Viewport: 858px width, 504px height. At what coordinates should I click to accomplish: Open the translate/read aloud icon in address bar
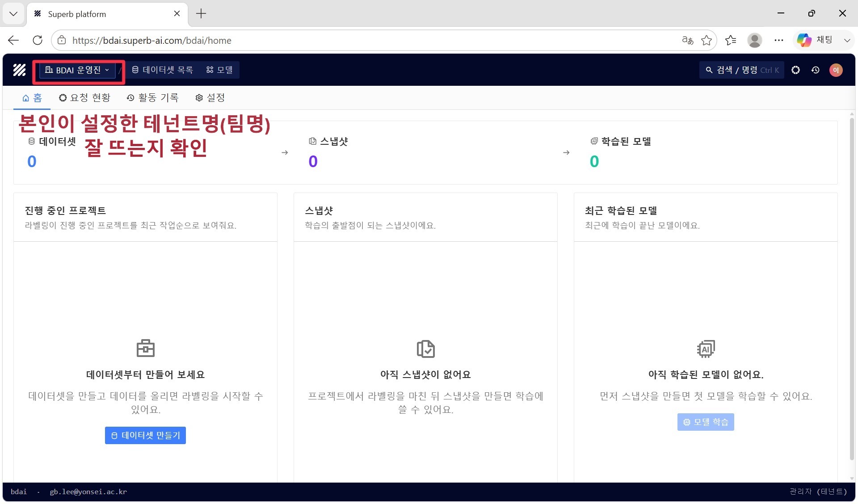(687, 40)
